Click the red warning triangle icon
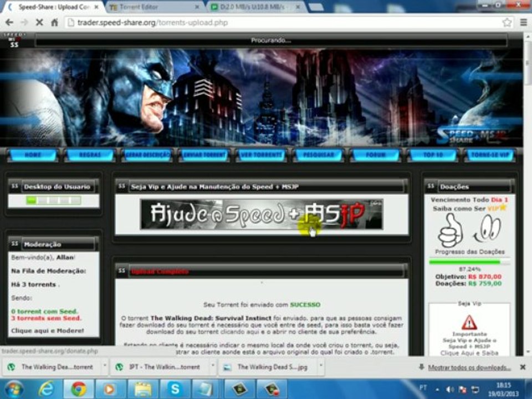This screenshot has height=399, width=532. (x=469, y=323)
